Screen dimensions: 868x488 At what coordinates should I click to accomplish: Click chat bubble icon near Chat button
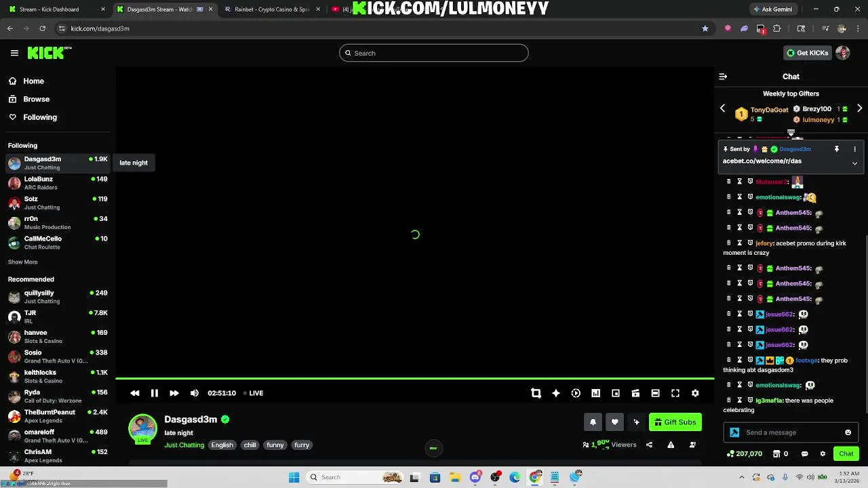(805, 453)
